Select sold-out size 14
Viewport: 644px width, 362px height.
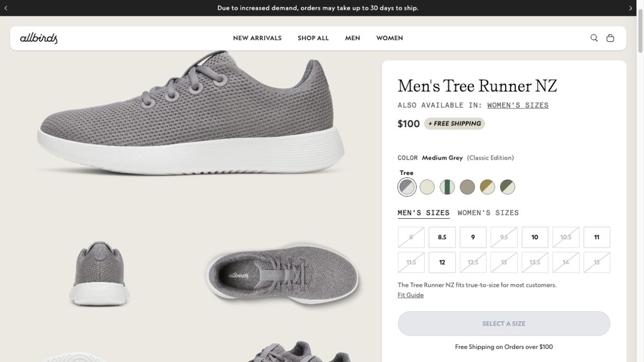(x=566, y=262)
